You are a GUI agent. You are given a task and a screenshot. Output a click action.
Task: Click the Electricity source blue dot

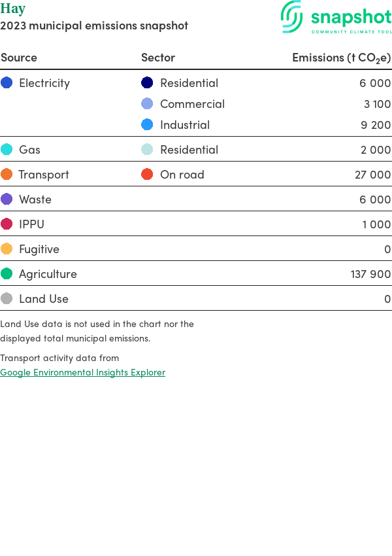click(x=7, y=83)
